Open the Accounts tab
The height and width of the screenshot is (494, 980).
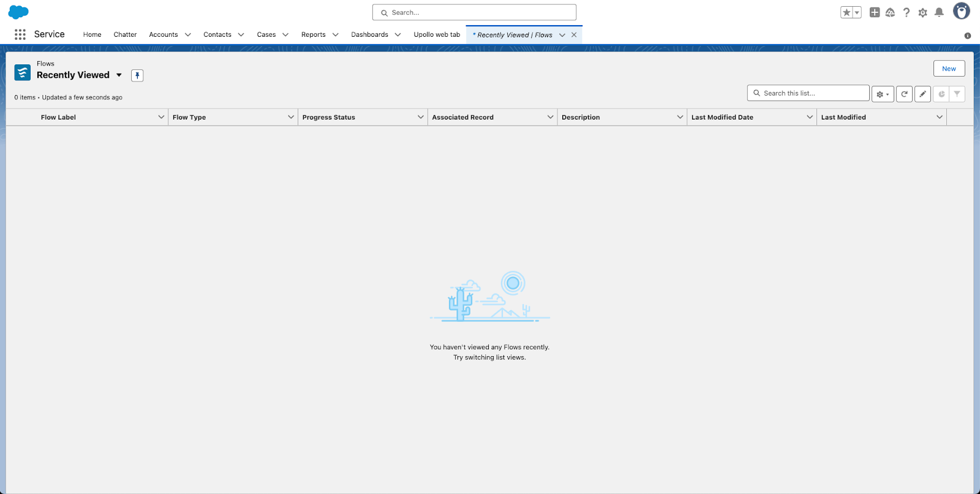[x=164, y=35]
